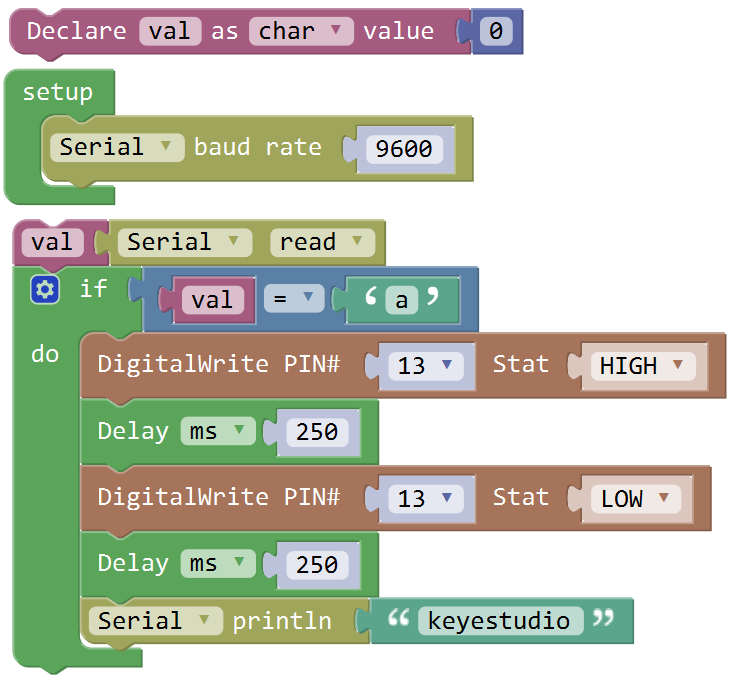Click the second Delay 250 value field
740x681 pixels.
[x=317, y=565]
